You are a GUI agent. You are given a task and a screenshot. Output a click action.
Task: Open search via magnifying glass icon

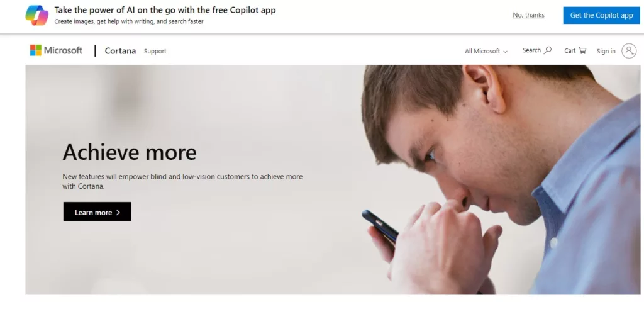(x=548, y=50)
